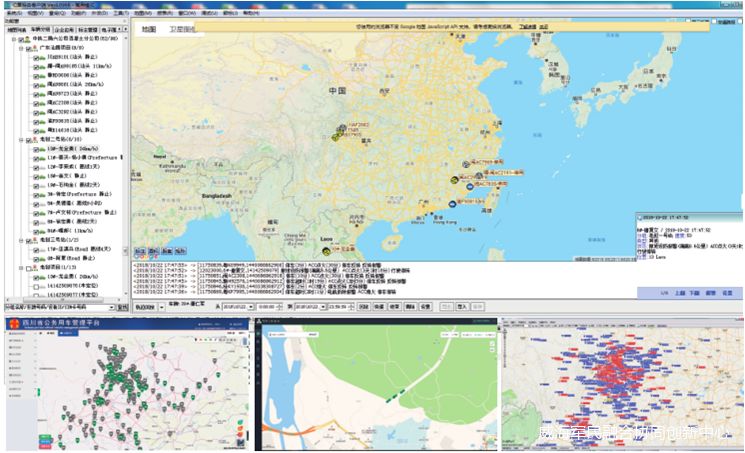Check the unchecked 14142509076 device checkbox

point(34,286)
